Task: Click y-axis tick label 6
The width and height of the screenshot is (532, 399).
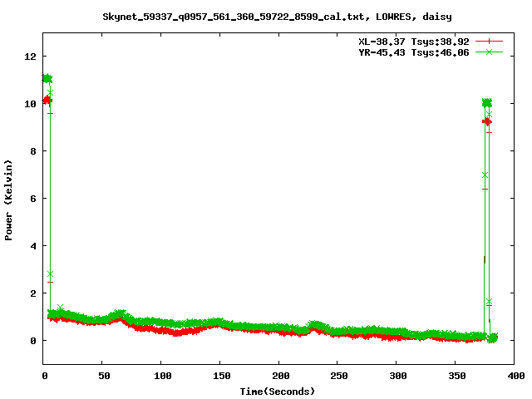Action: [33, 199]
